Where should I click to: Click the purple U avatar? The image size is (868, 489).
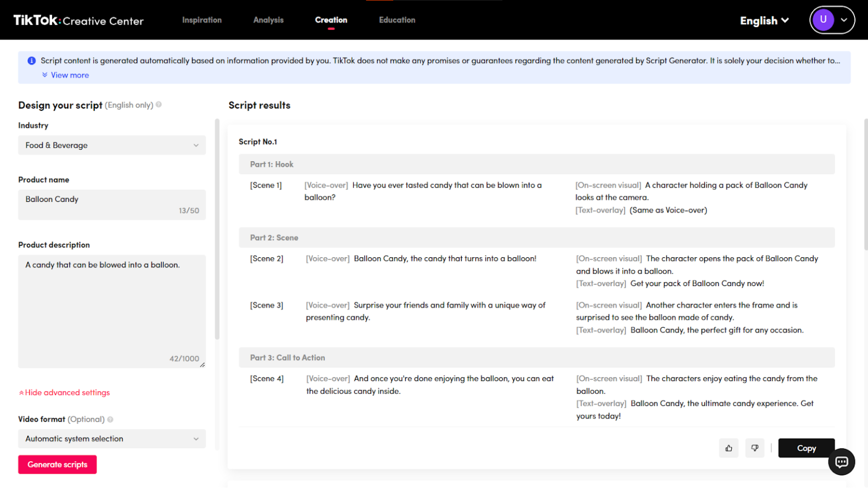tap(823, 20)
